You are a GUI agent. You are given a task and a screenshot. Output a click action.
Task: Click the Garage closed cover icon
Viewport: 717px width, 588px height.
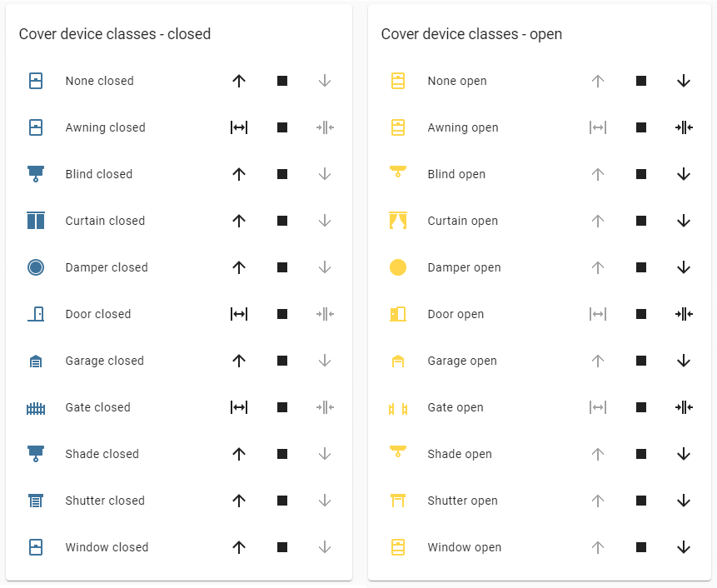click(35, 361)
